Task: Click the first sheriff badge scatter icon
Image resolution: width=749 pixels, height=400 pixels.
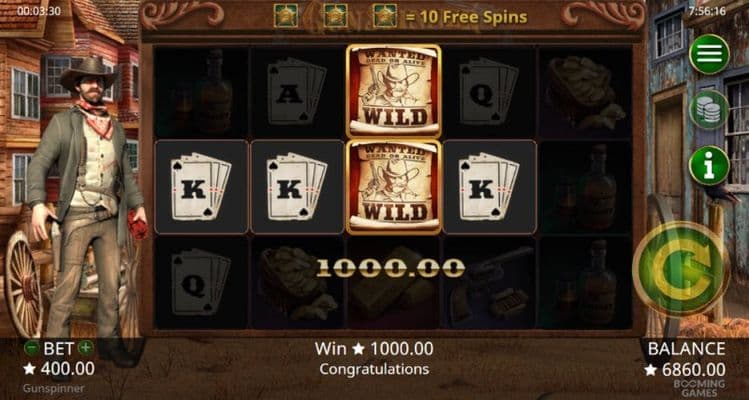Action: 286,16
